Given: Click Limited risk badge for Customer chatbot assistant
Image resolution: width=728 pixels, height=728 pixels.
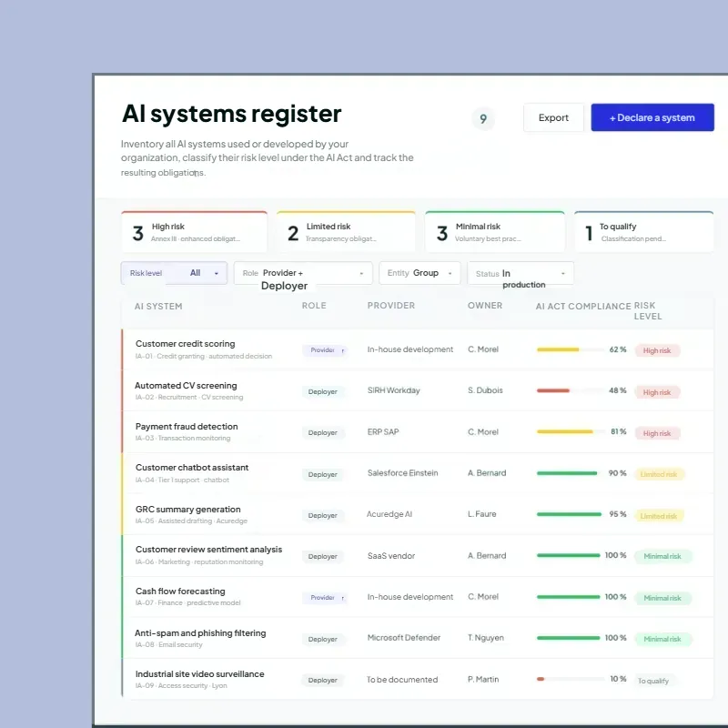Looking at the screenshot, I should 659,474.
